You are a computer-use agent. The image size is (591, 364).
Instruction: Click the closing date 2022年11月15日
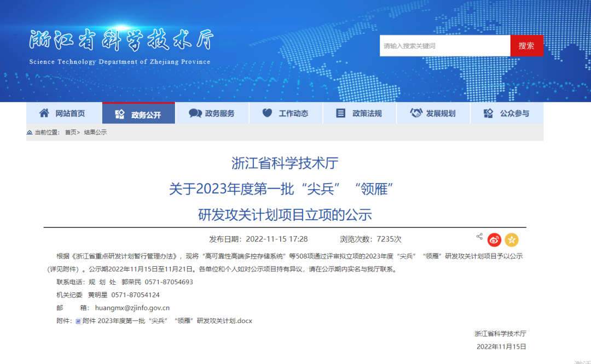point(501,347)
